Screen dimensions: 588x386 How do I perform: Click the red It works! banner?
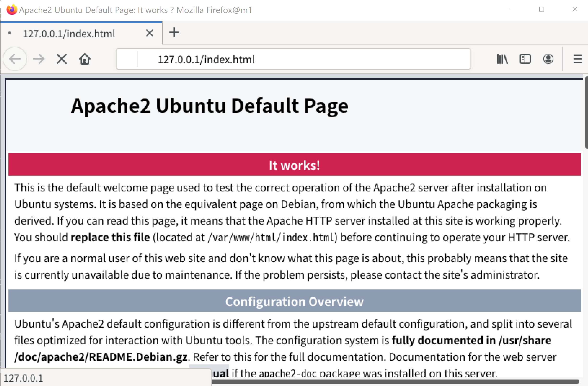click(x=294, y=165)
